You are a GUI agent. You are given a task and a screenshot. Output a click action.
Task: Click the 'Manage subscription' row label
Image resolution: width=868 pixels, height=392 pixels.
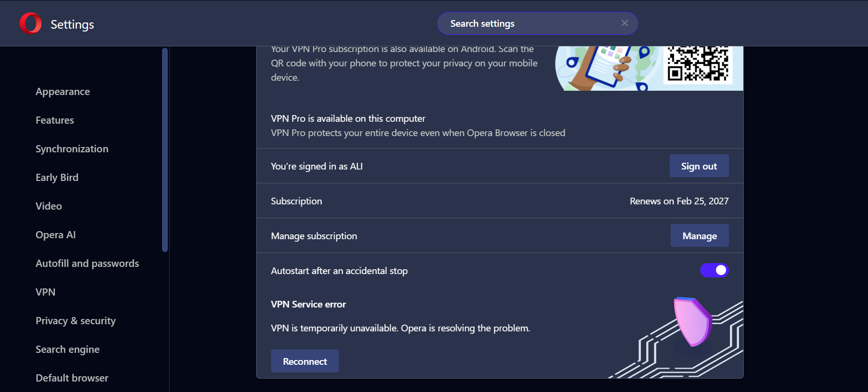click(314, 236)
